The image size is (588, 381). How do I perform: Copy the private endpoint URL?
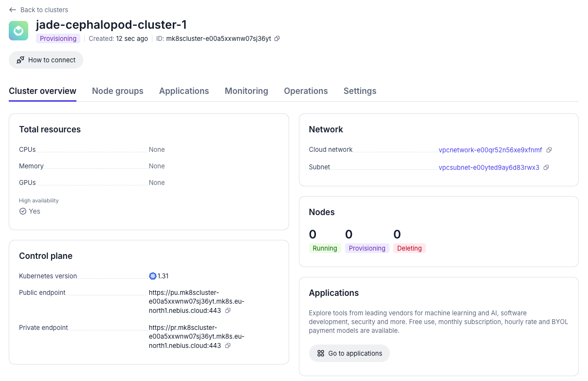(228, 345)
